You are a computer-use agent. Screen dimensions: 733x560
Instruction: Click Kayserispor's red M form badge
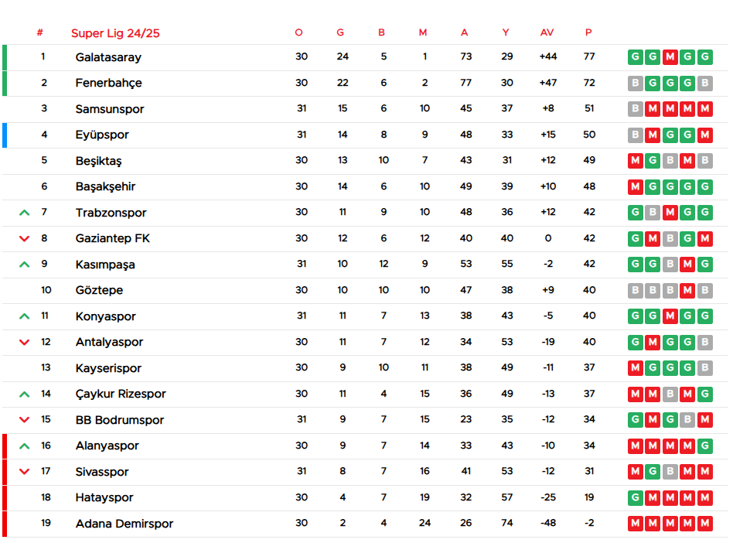coord(635,368)
